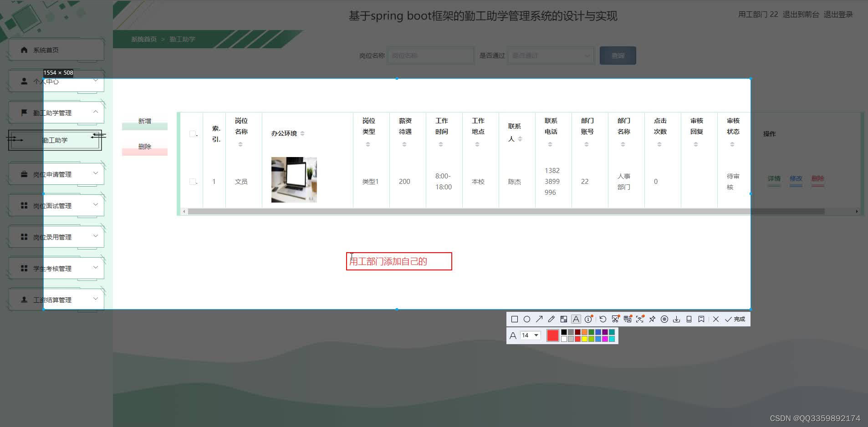Viewport: 868px width, 427px height.
Task: Open the 是否通过 dropdown
Action: tap(551, 56)
